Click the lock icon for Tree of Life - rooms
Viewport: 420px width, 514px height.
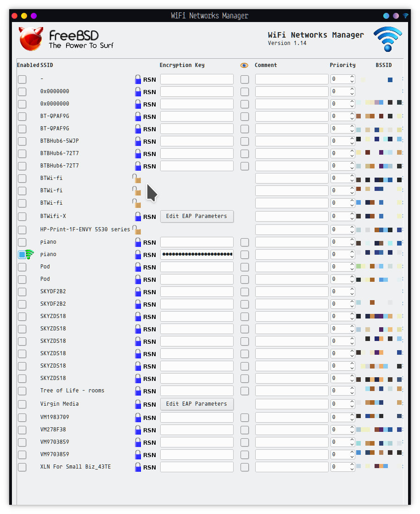point(138,391)
